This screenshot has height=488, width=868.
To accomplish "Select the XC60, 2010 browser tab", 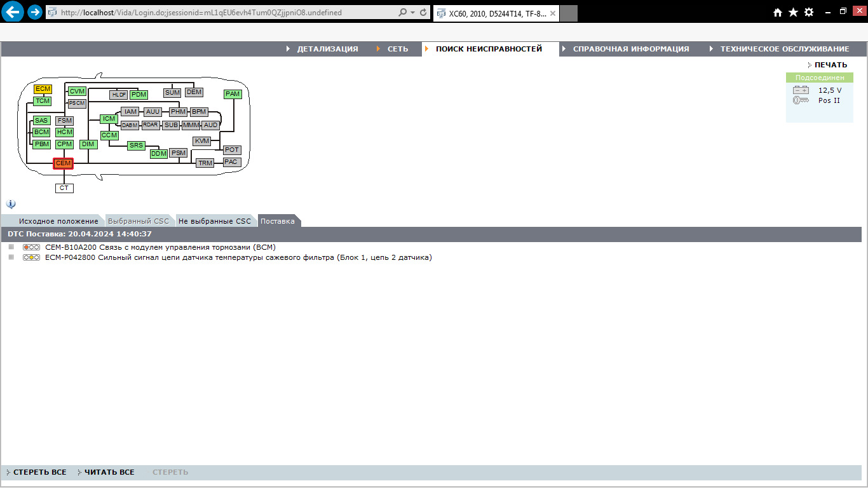I will point(496,13).
